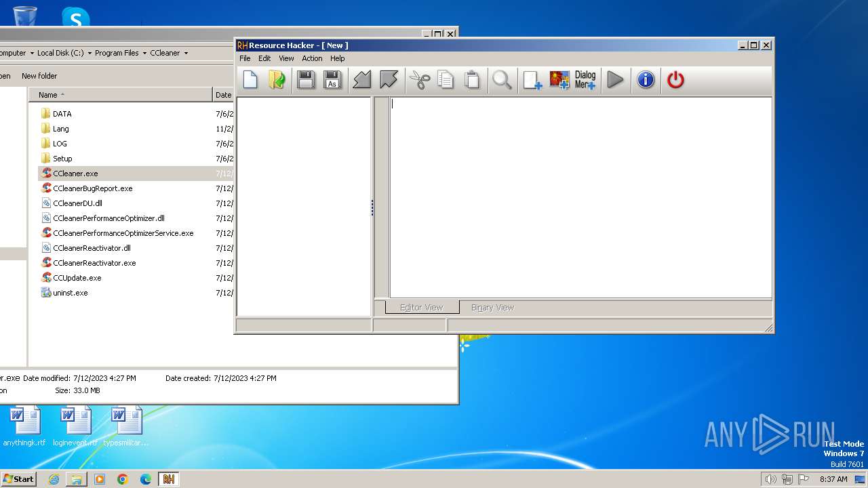Click the Resource Hacker taskbar button

point(169,479)
